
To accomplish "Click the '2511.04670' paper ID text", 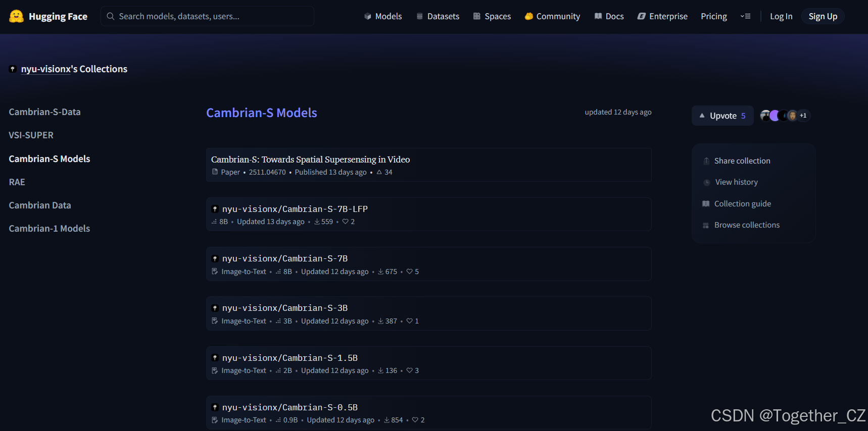I will click(267, 172).
